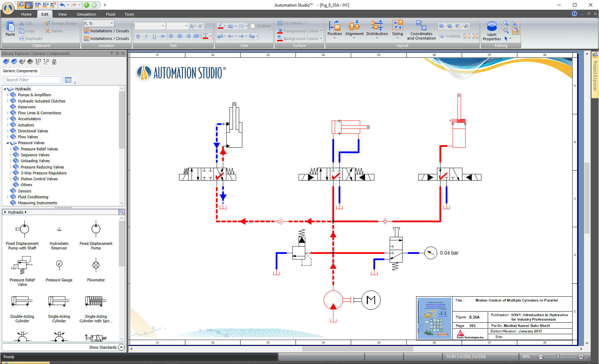Viewport: 599px width, 364px height.
Task: Click the Distribution icon on the ribbon
Action: coord(377,30)
